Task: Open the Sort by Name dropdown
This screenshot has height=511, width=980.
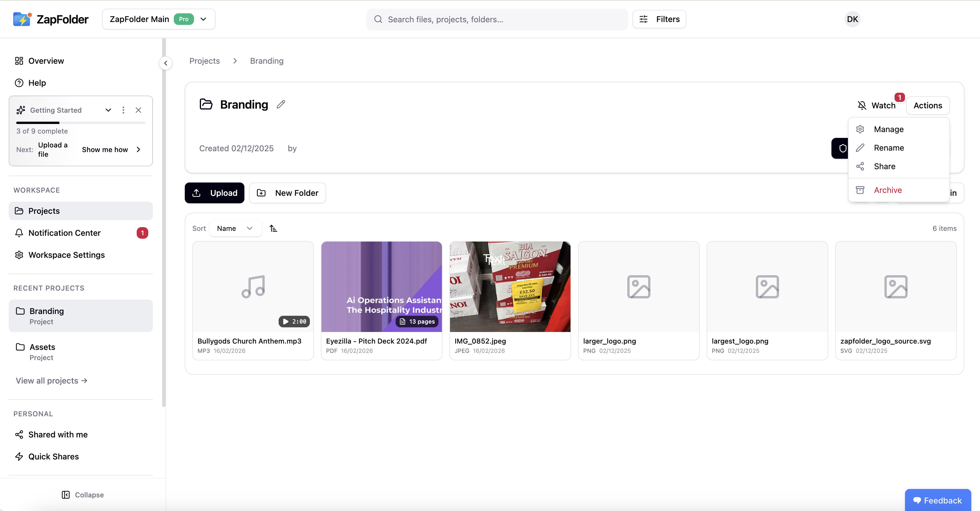Action: click(235, 228)
